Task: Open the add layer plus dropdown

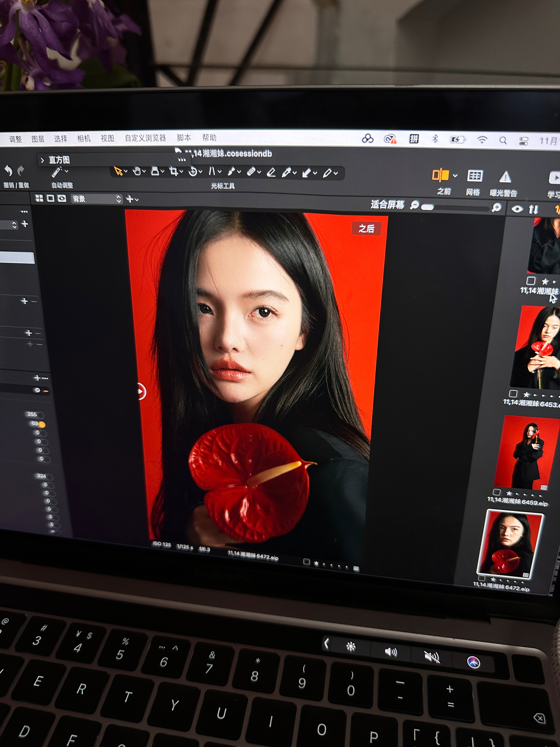Action: 132,199
